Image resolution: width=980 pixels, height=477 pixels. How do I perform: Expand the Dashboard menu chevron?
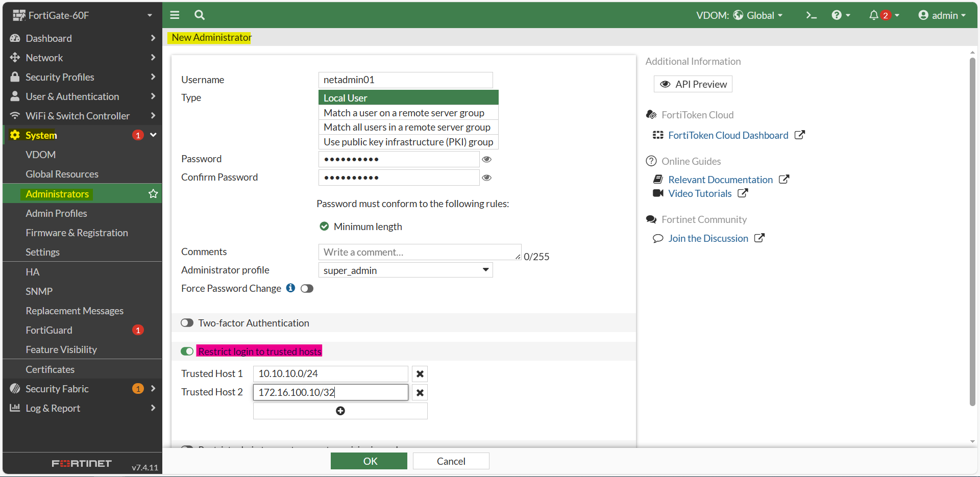point(153,38)
